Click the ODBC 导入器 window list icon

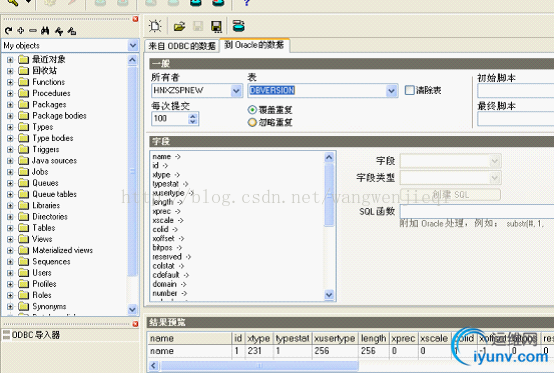[6, 334]
